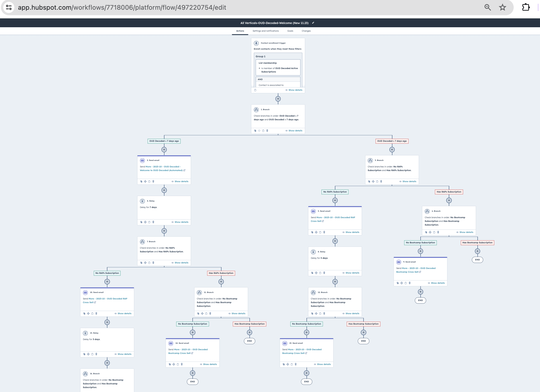Click the plus button under "OUD Decoded < 7 days ago"
This screenshot has width=540, height=392.
coord(164,149)
